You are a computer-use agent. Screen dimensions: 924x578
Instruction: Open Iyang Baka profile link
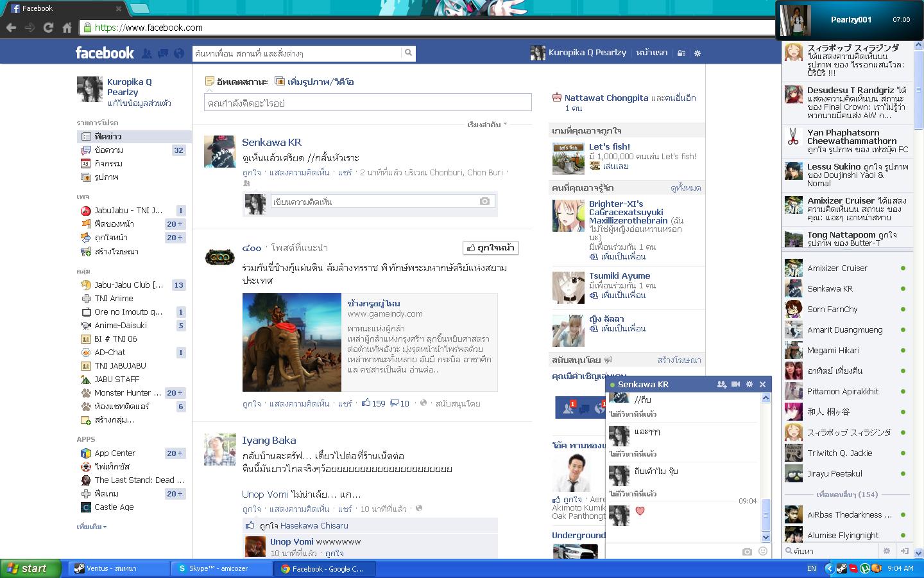tap(269, 441)
